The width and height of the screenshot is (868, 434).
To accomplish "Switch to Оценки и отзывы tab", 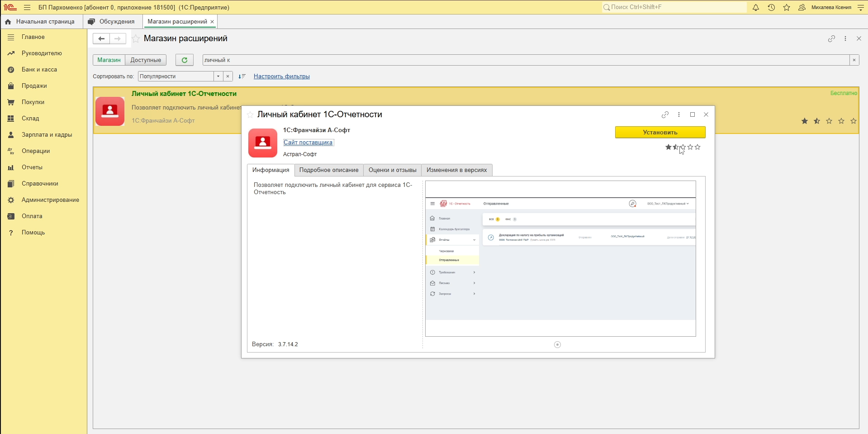I will click(392, 170).
